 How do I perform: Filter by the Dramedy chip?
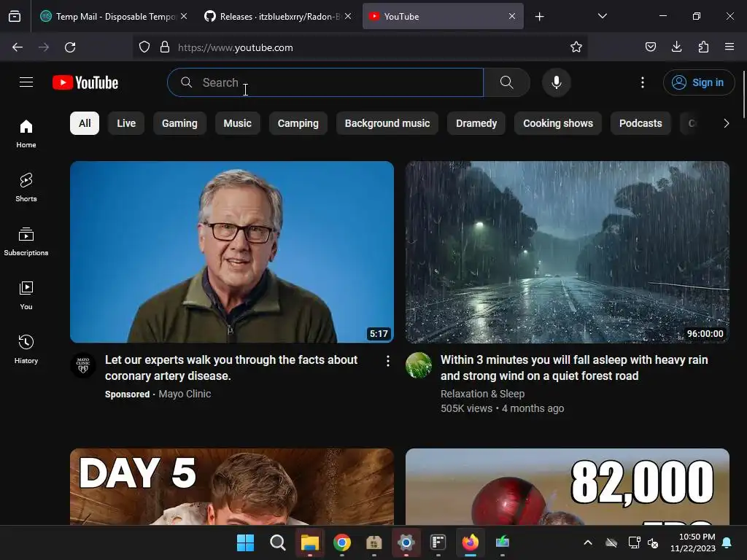476,123
